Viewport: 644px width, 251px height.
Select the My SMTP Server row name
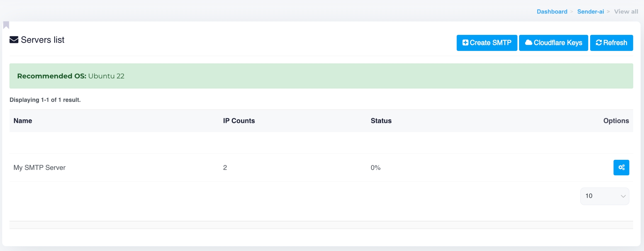[39, 168]
